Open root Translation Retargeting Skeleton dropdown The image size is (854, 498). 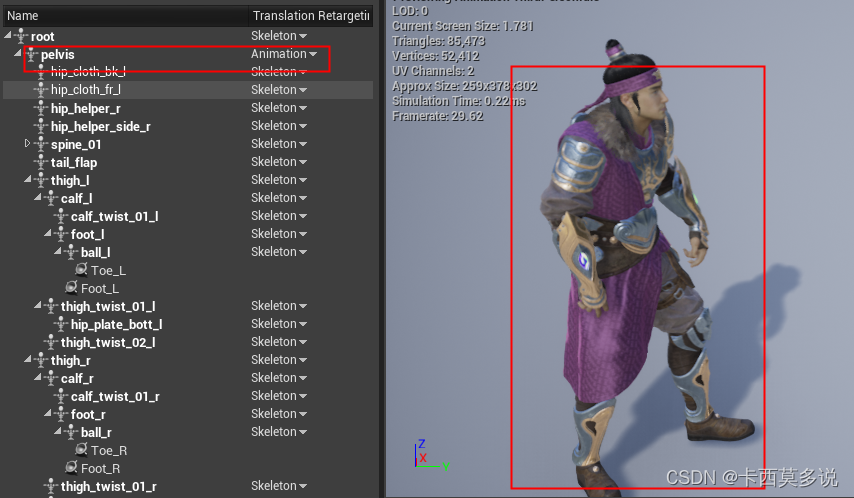click(x=279, y=36)
